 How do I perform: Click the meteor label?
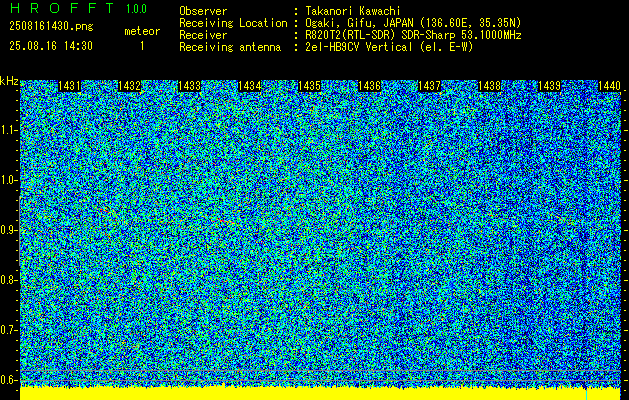[142, 31]
